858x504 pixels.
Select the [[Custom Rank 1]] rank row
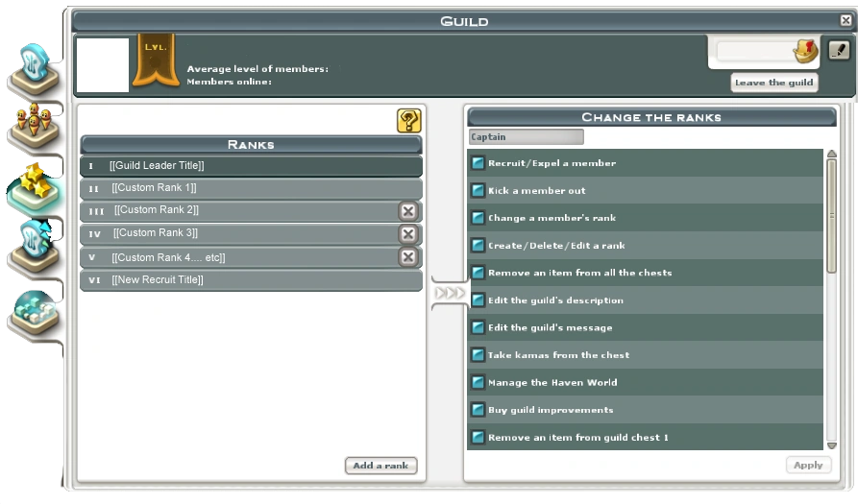pyautogui.click(x=251, y=188)
